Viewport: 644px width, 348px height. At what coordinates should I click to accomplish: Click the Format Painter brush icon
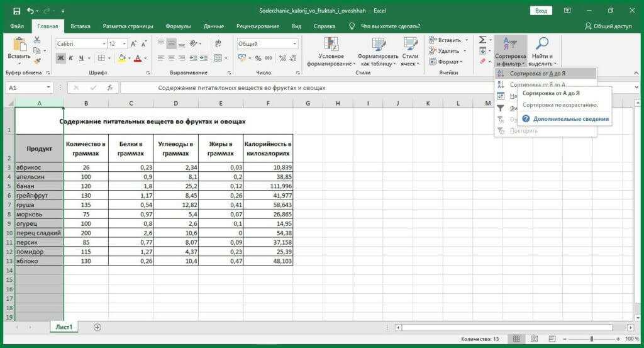(36, 62)
